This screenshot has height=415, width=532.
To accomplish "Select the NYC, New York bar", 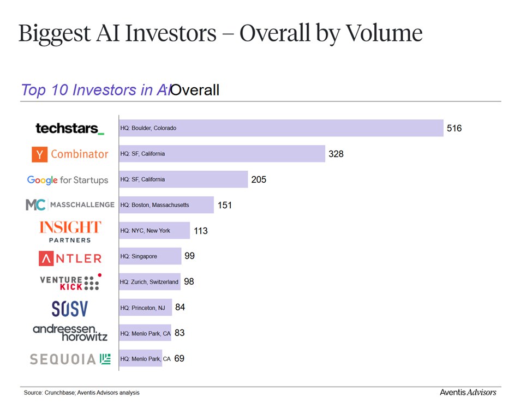I will (x=154, y=231).
